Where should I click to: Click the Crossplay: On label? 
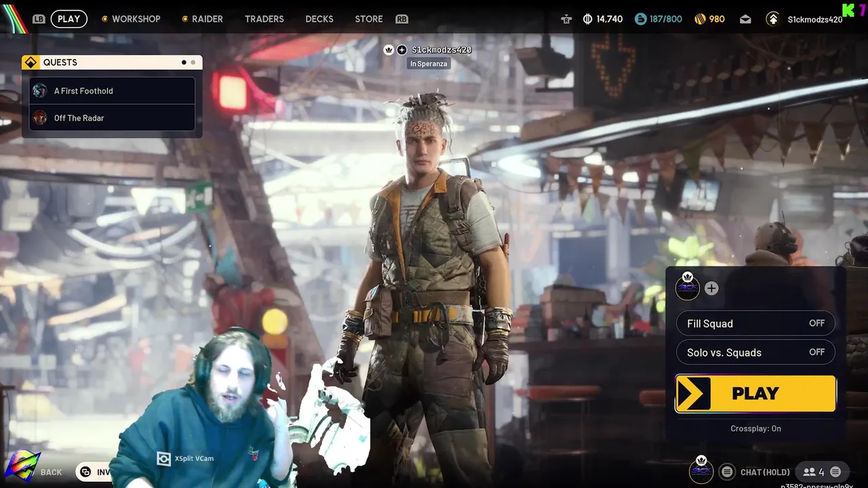click(755, 428)
